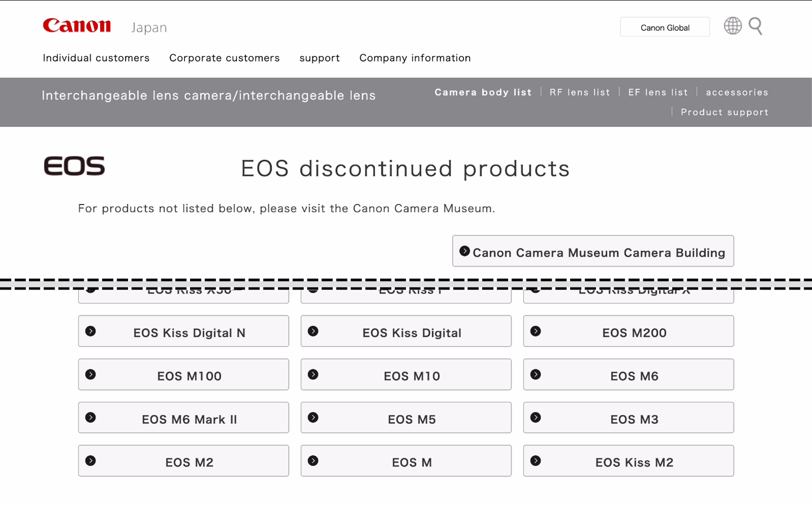Image resolution: width=812 pixels, height=506 pixels.
Task: Click the search magnifier icon
Action: [756, 26]
